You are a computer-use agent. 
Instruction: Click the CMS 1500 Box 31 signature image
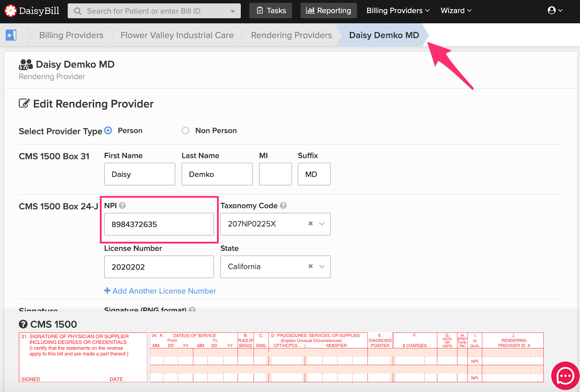tap(83, 357)
